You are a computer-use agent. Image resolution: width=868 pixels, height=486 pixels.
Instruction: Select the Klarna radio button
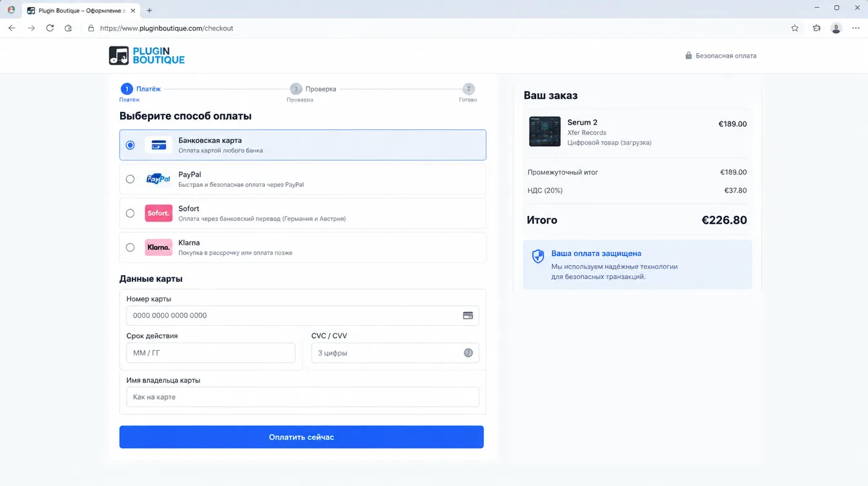tap(130, 248)
